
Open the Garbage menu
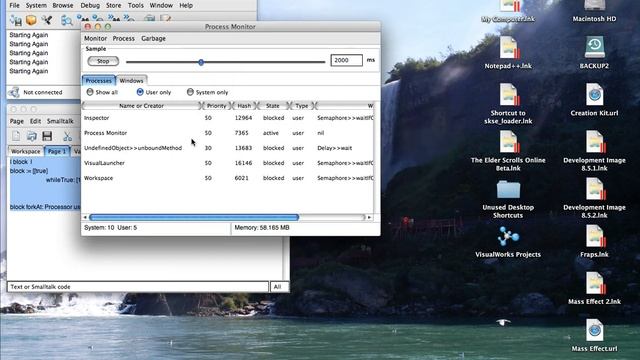pyautogui.click(x=153, y=38)
